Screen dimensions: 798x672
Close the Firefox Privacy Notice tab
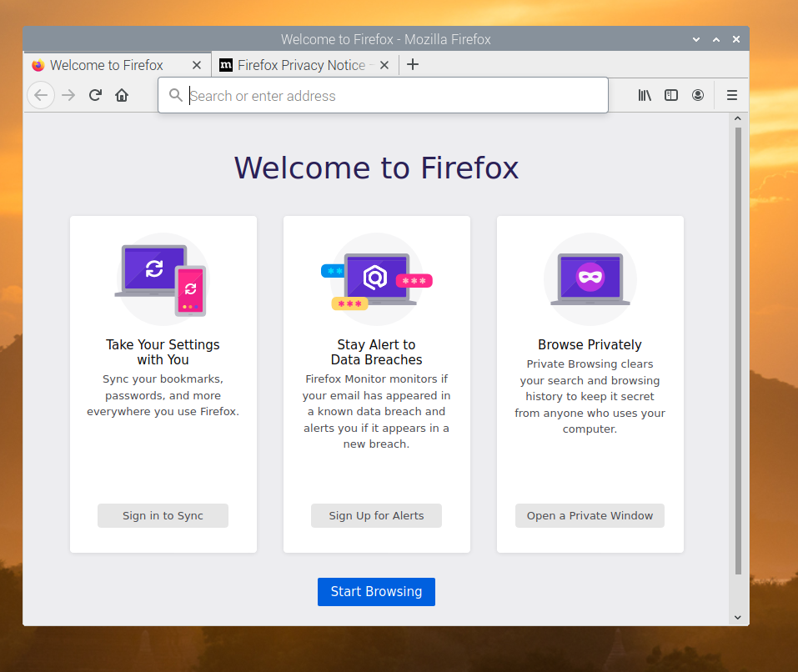(384, 65)
